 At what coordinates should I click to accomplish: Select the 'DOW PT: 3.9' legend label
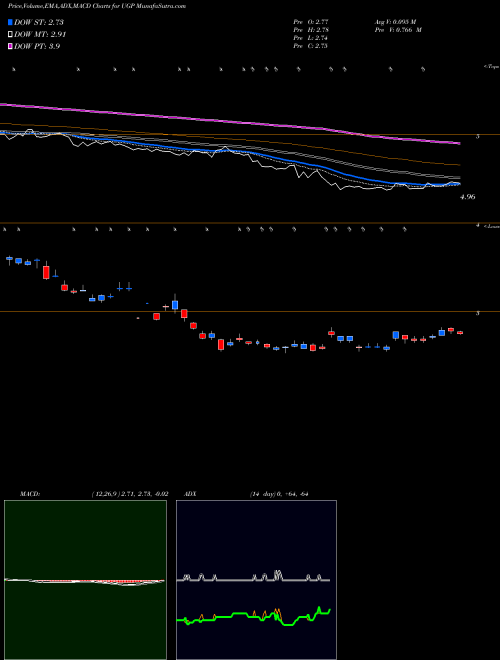click(x=37, y=46)
